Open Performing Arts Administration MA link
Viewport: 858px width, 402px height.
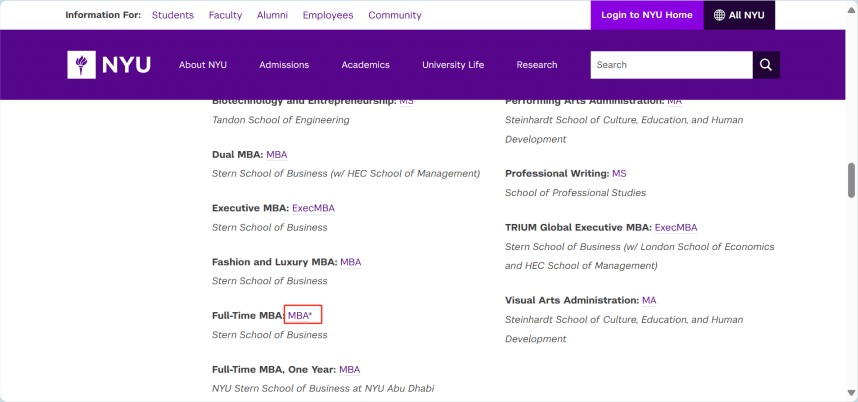[674, 101]
